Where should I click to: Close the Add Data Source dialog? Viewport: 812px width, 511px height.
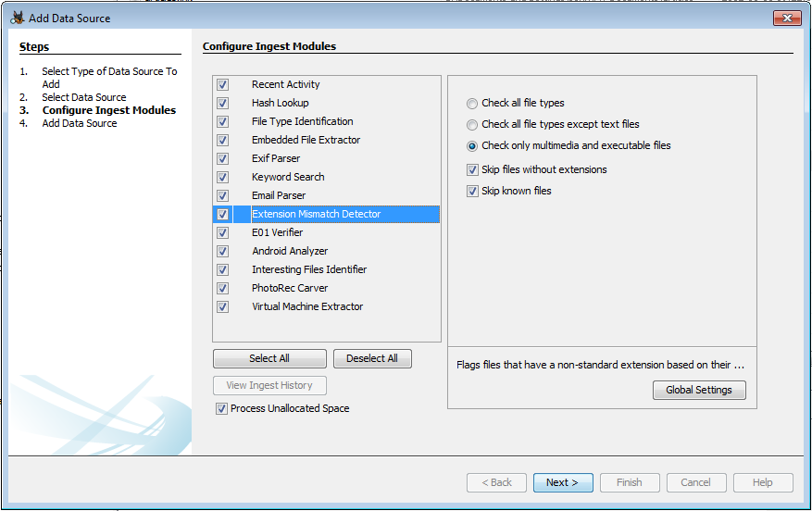point(786,18)
